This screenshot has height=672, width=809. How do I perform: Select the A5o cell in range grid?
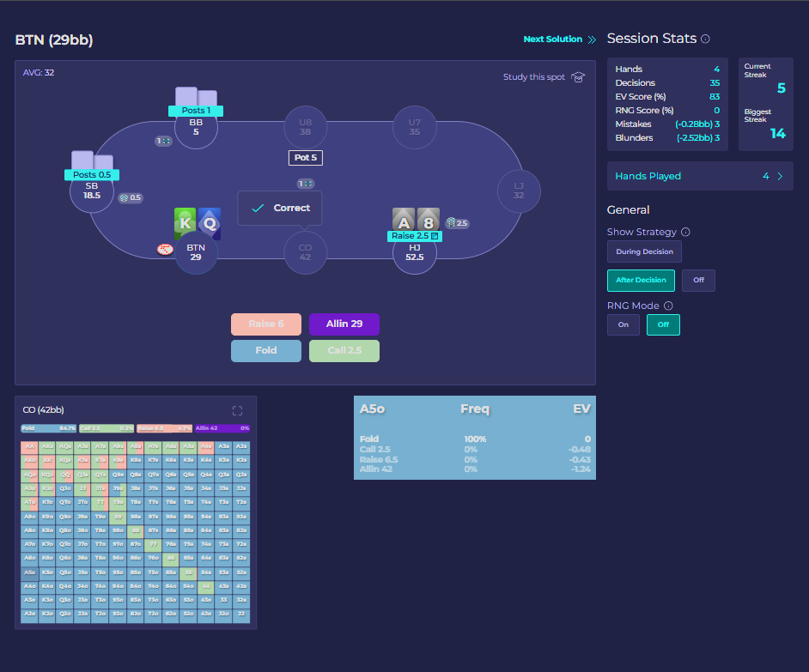pos(29,572)
